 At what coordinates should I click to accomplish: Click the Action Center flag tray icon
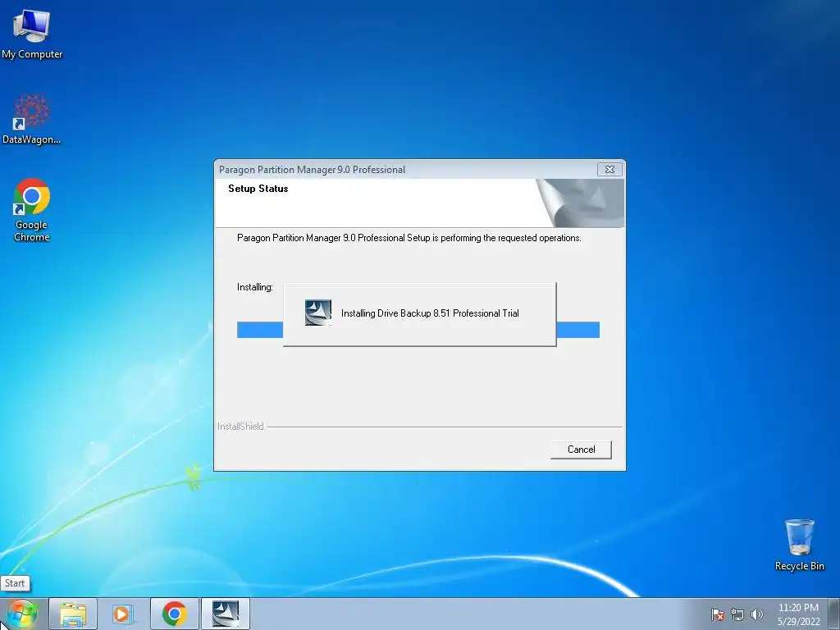click(x=718, y=614)
